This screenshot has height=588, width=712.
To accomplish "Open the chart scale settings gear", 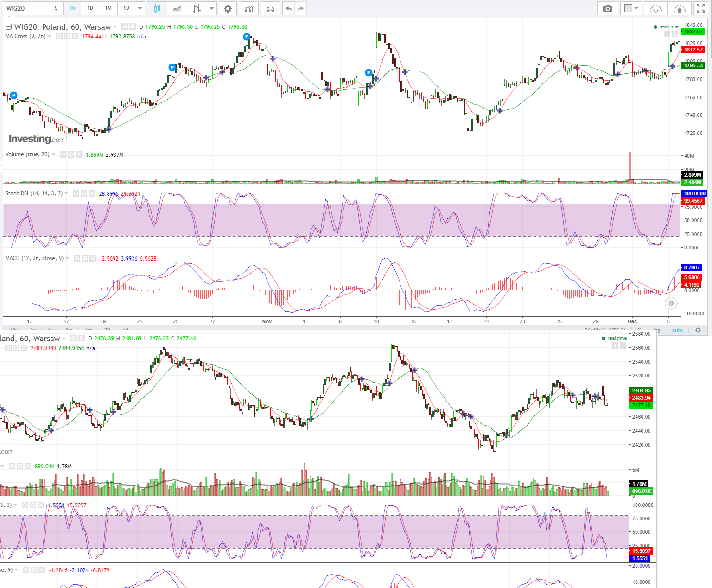I will pyautogui.click(x=698, y=330).
